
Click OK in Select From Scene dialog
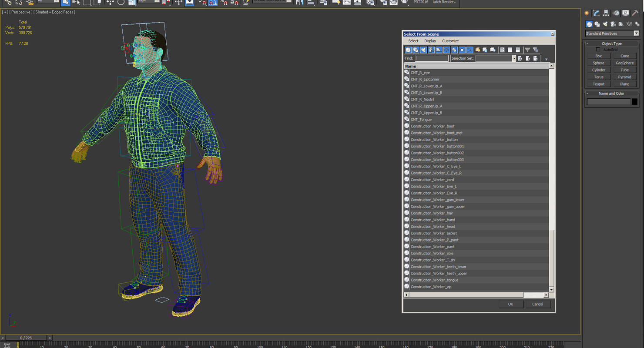510,304
